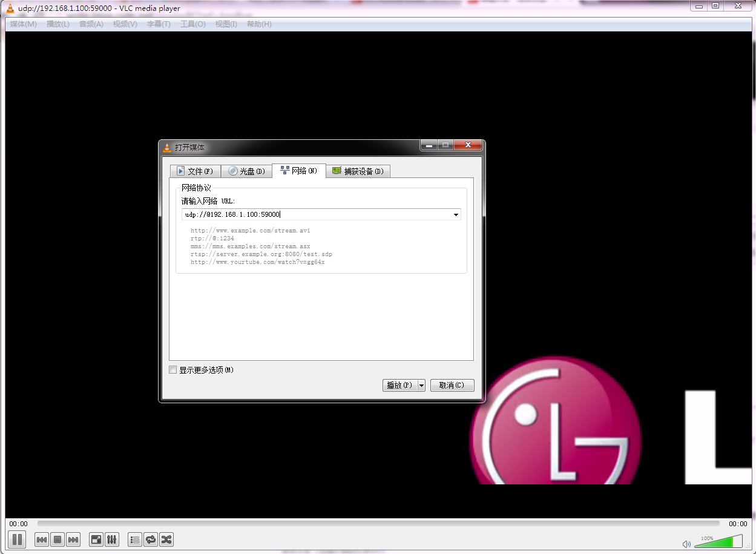Viewport: 756px width, 554px height.
Task: Open the 帮助(H) menu
Action: 259,24
